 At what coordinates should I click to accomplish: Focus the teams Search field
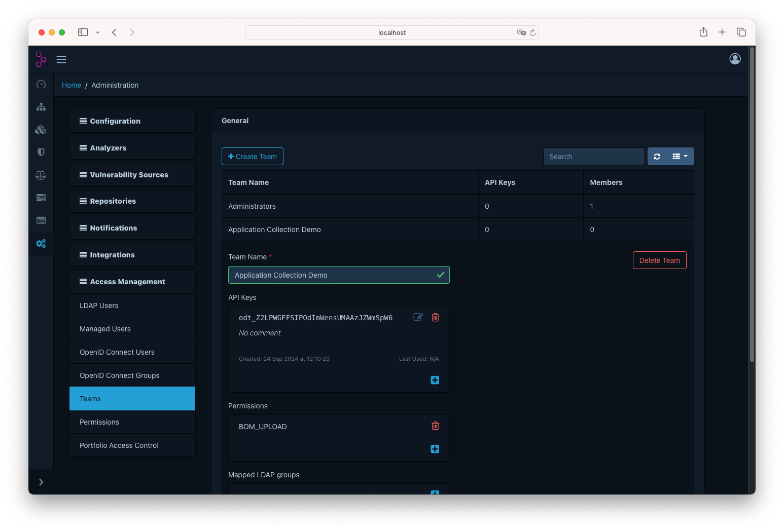tap(593, 157)
